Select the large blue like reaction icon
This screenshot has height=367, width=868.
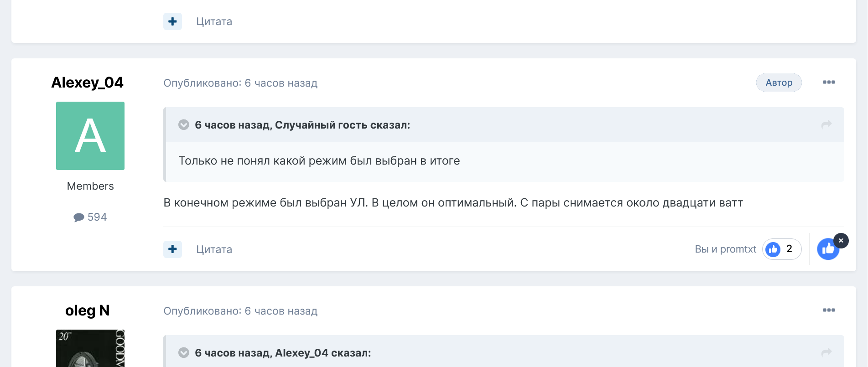(x=828, y=248)
